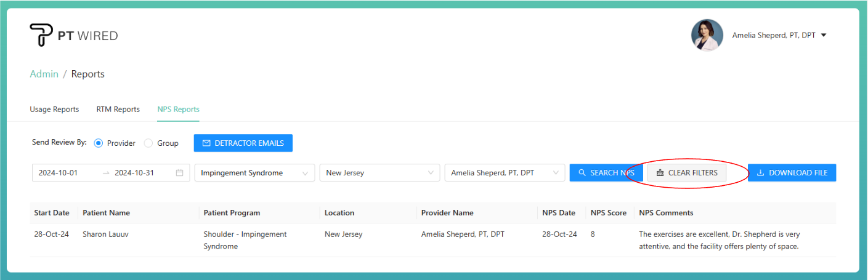This screenshot has height=280, width=868.
Task: Click the end date 2024-10-31 field
Action: (135, 173)
